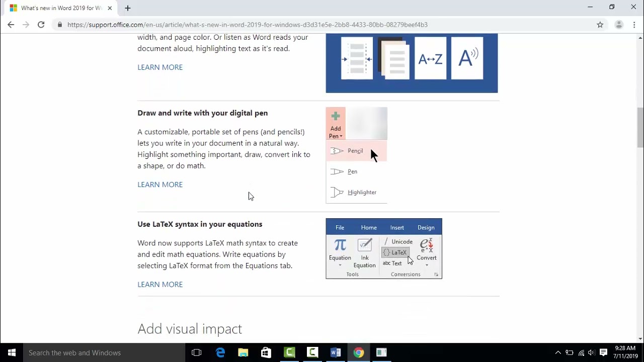This screenshot has width=644, height=362.
Task: Open LEARN MORE for the digital pen section
Action: tap(160, 185)
